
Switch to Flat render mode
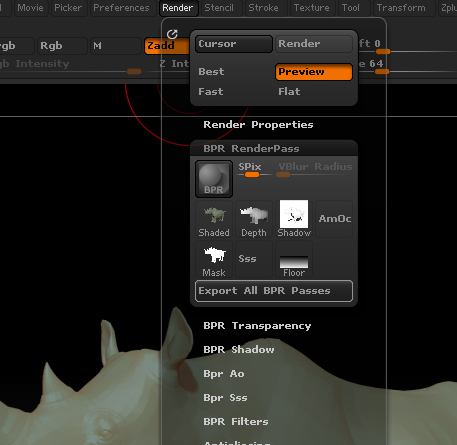pyautogui.click(x=314, y=92)
